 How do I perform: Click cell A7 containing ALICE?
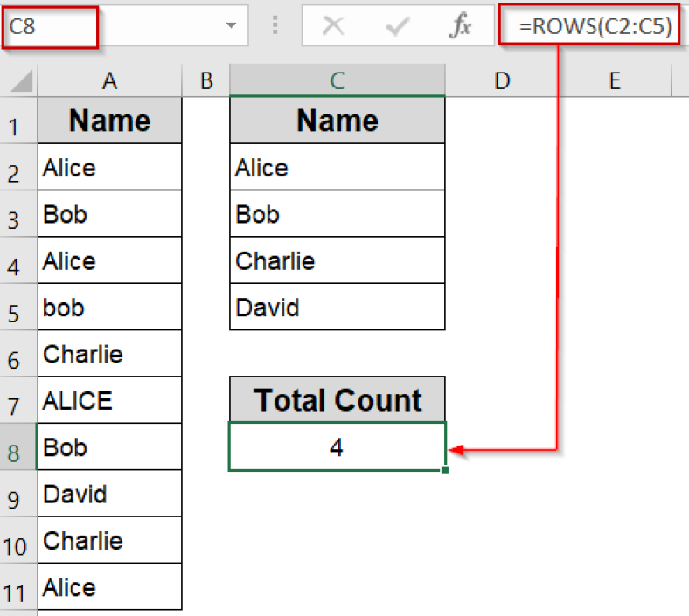pyautogui.click(x=109, y=401)
